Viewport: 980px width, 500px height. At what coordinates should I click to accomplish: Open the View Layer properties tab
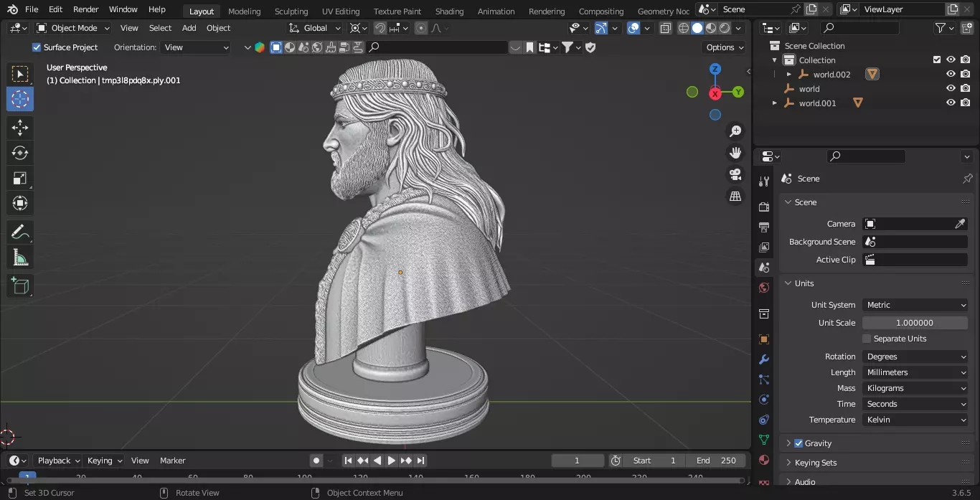(x=764, y=247)
